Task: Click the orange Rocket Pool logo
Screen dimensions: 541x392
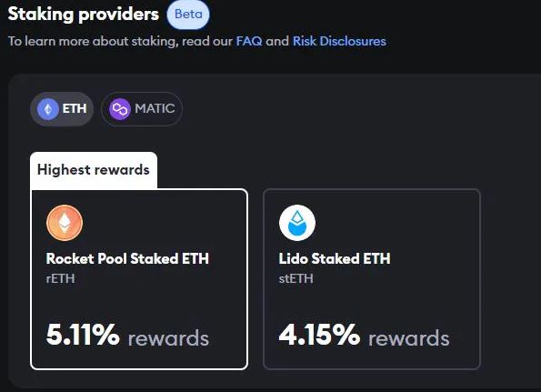Action: coord(65,223)
